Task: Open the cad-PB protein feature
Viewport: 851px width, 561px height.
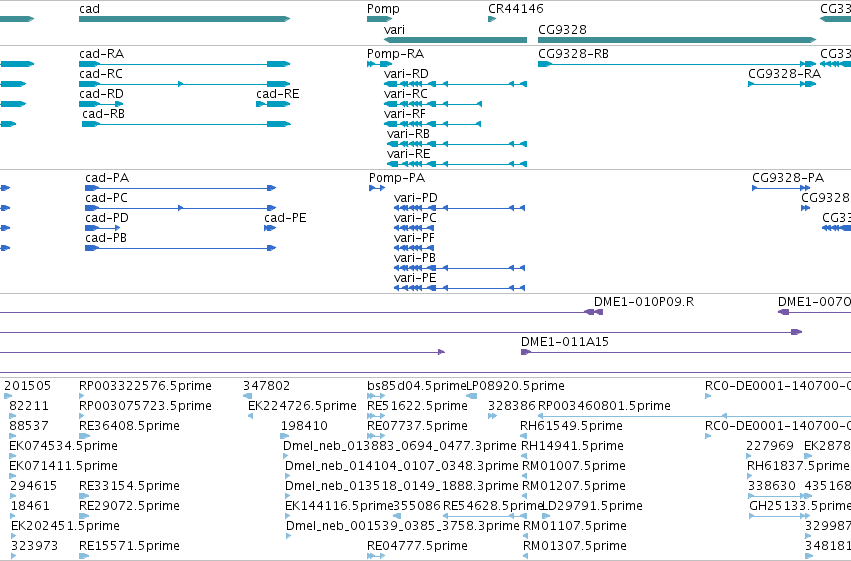Action: coord(181,248)
